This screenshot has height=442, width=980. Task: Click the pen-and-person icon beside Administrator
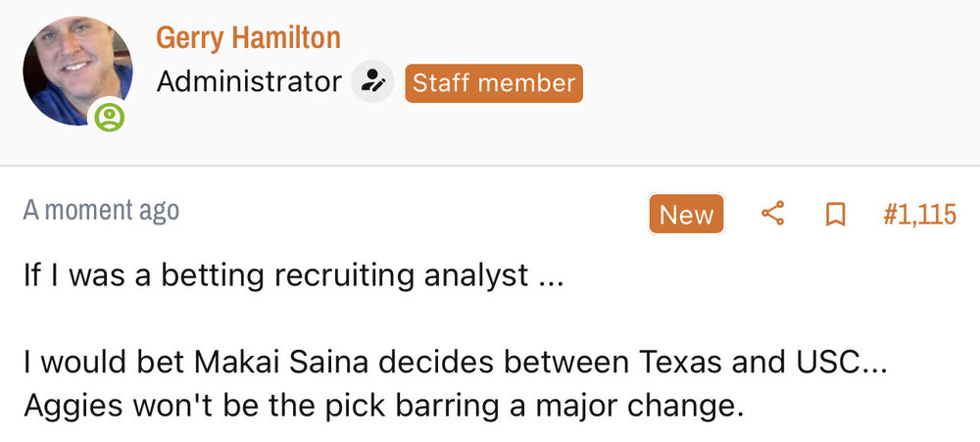372,82
